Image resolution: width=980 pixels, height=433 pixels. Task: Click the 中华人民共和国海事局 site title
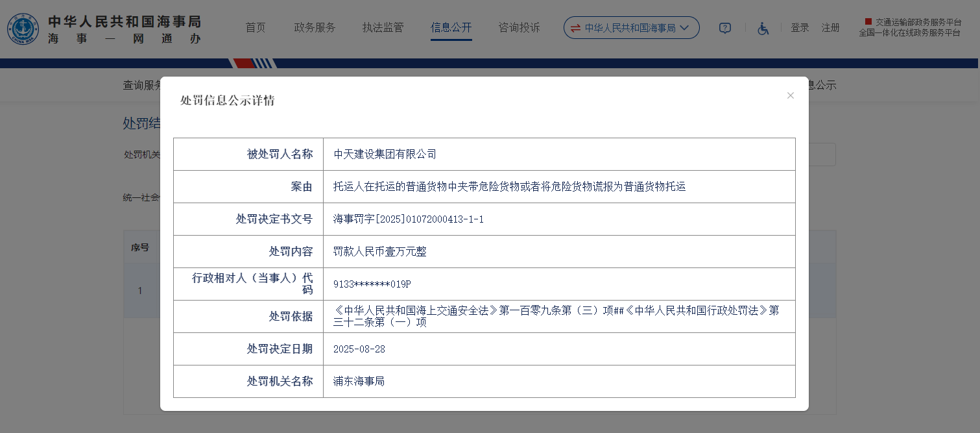pyautogui.click(x=125, y=21)
